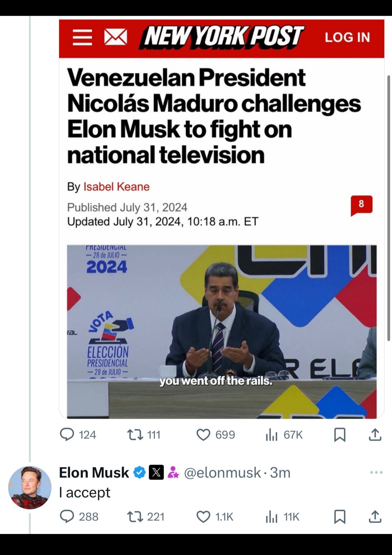Click Elon Musk's blue verified badge
The width and height of the screenshot is (392, 555).
point(139,473)
